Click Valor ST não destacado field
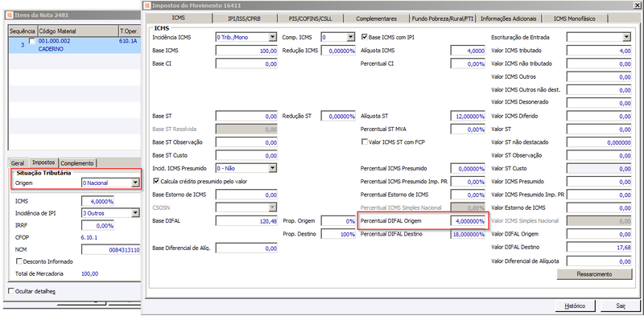Viewport: 644px width, 316px height. coord(599,142)
